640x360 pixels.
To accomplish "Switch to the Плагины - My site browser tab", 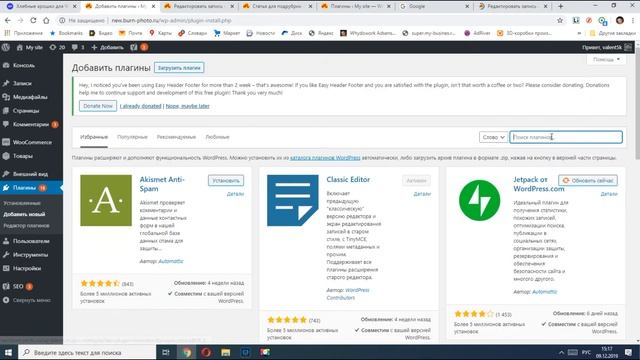I will pos(356,6).
